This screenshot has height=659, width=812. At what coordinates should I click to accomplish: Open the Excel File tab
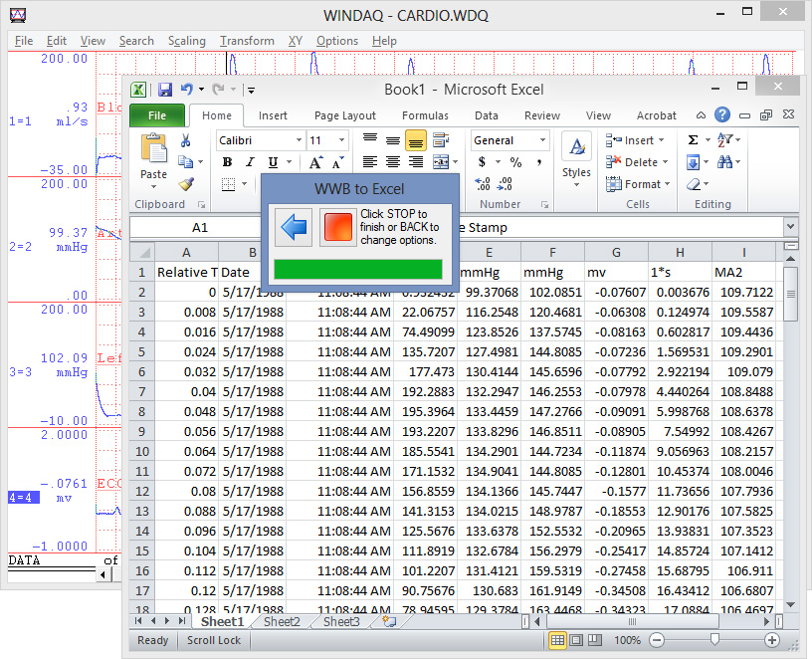click(157, 115)
